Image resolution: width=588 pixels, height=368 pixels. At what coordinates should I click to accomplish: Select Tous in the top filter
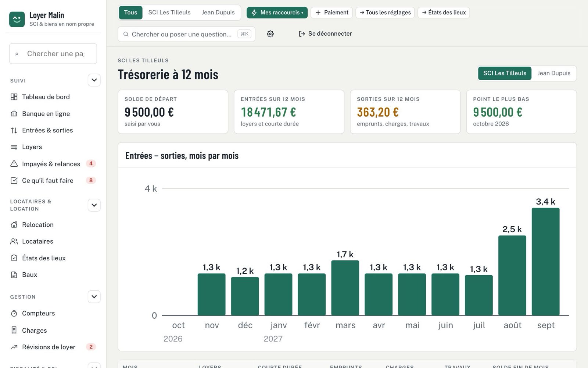pos(130,13)
